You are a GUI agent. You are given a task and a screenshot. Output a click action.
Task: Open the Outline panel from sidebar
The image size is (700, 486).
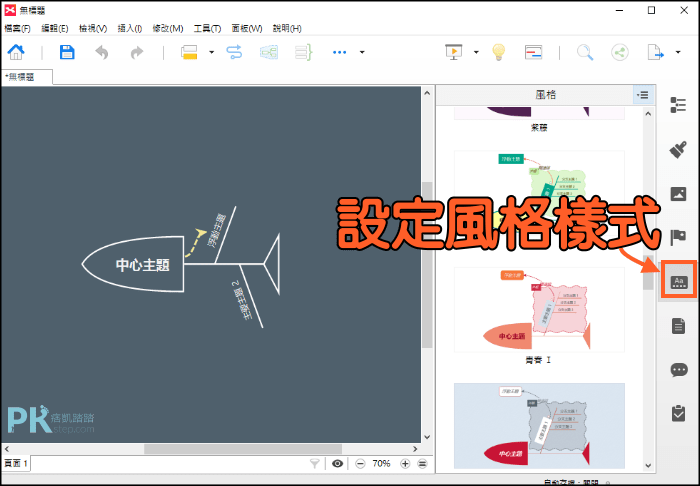pyautogui.click(x=678, y=105)
